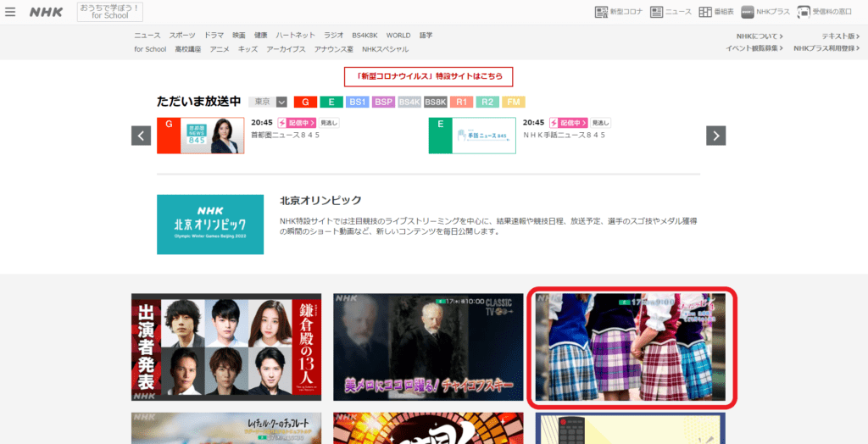Show previous programs with left arrow
Image resolution: width=868 pixels, height=444 pixels.
141,136
